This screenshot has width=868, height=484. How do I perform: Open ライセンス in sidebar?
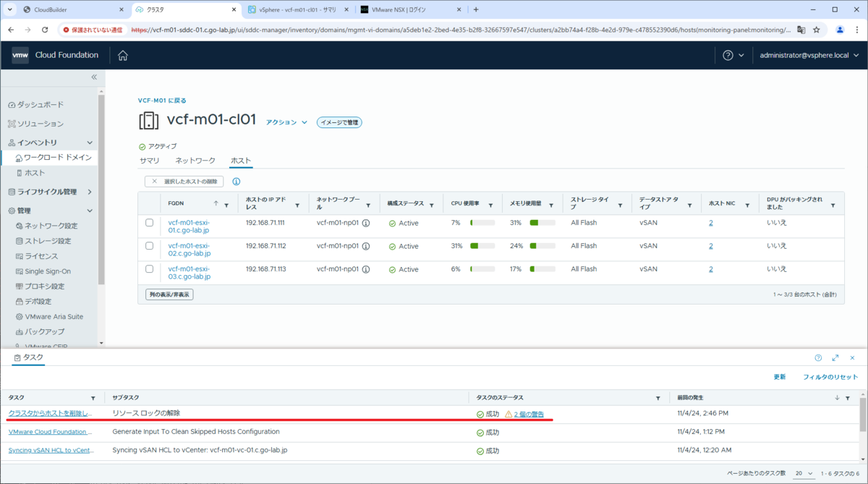[x=36, y=256]
